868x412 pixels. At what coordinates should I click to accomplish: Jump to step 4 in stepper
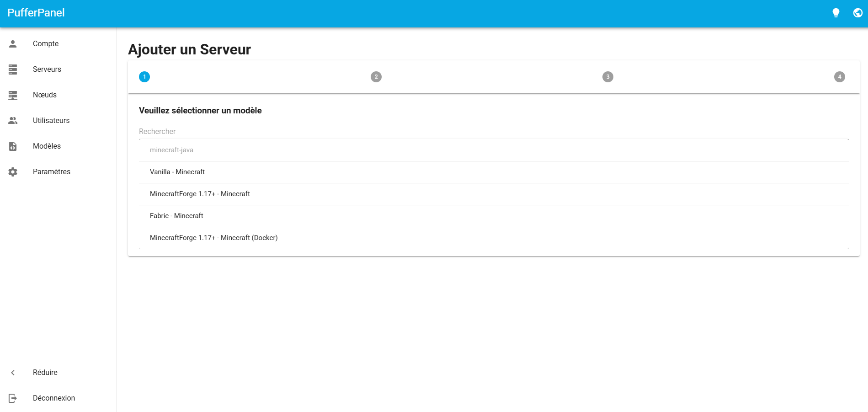point(839,77)
